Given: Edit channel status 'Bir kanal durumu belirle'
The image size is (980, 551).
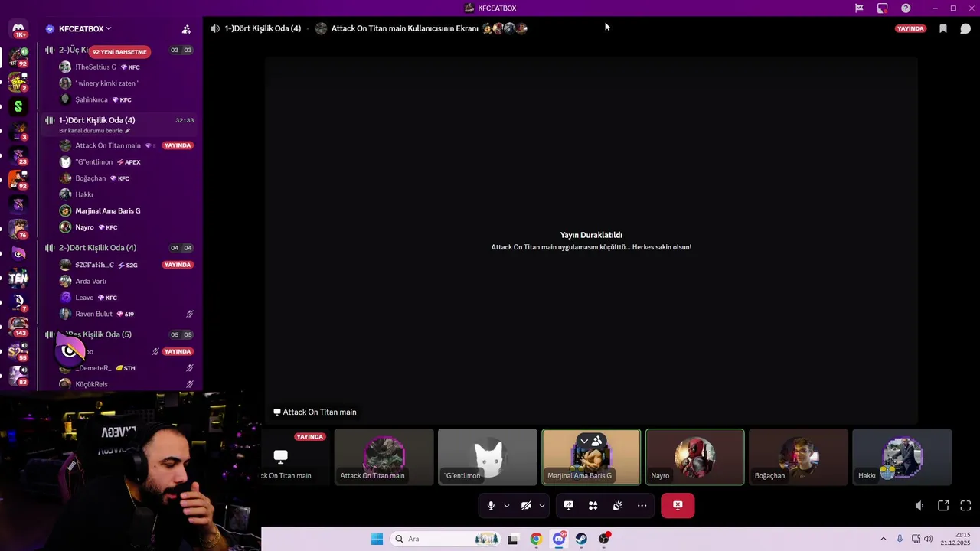Looking at the screenshot, I should point(94,131).
